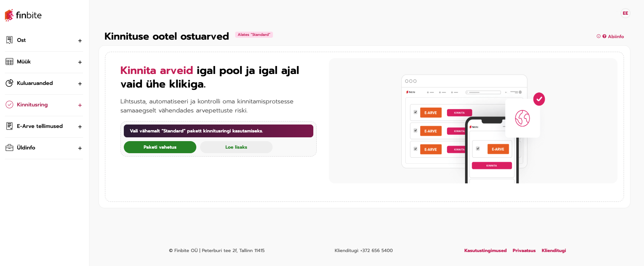
Task: Click the Kinnitusring checkmark circle icon
Action: click(9, 105)
